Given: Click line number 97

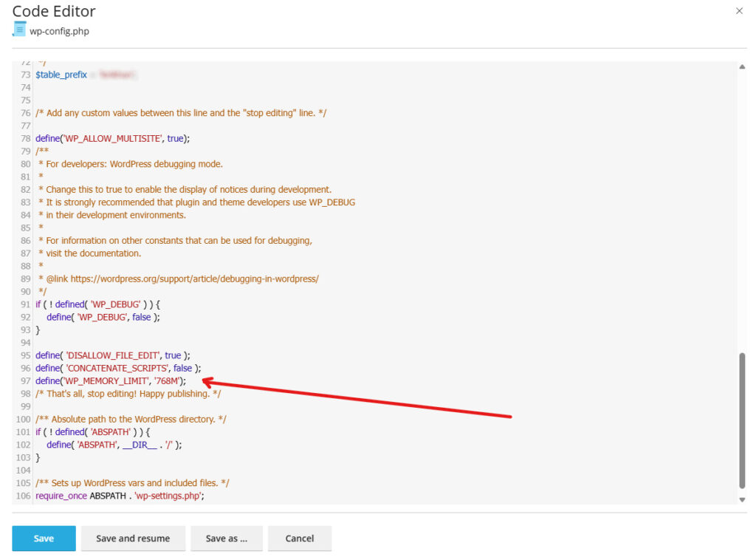Looking at the screenshot, I should tap(27, 380).
